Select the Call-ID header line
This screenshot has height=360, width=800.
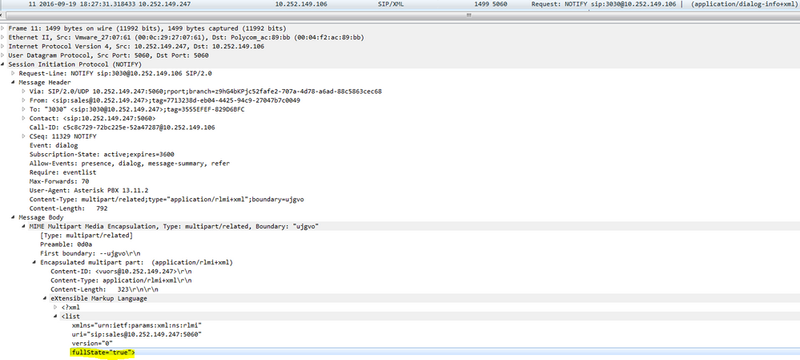(x=122, y=127)
